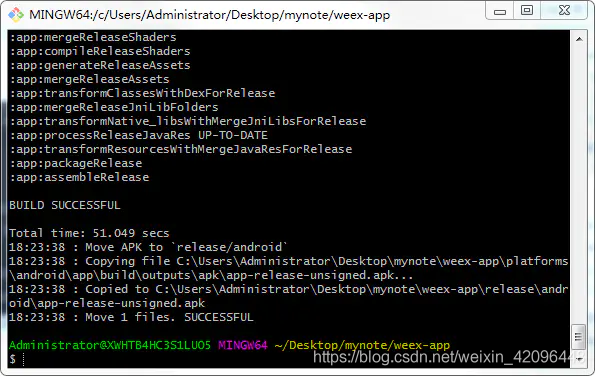Click the scrollbar thumb grip
This screenshot has width=595, height=376.
click(x=578, y=337)
